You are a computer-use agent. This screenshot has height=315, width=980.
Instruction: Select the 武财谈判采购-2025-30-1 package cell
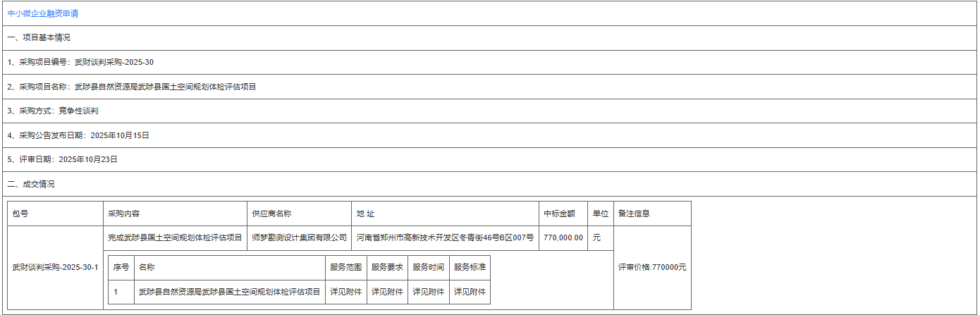55,268
